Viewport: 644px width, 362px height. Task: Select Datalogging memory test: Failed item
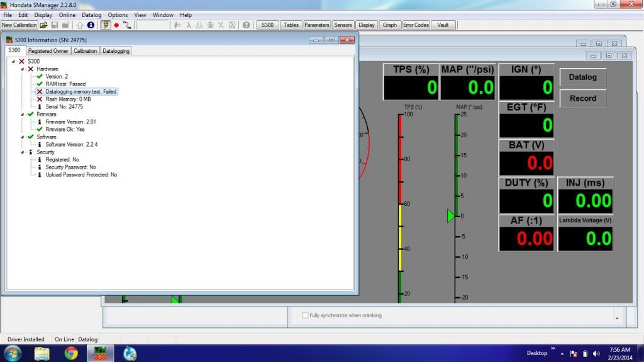(x=80, y=92)
